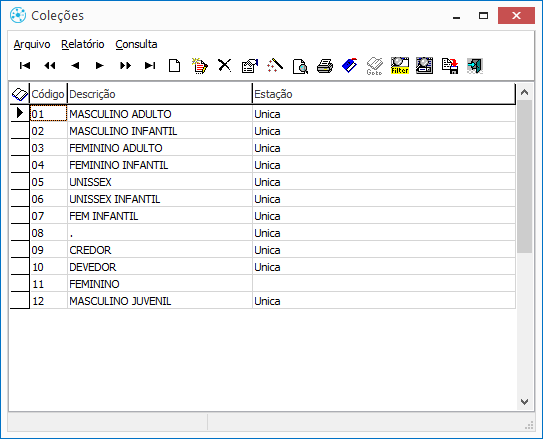Click the code cell 01

[x=48, y=114]
